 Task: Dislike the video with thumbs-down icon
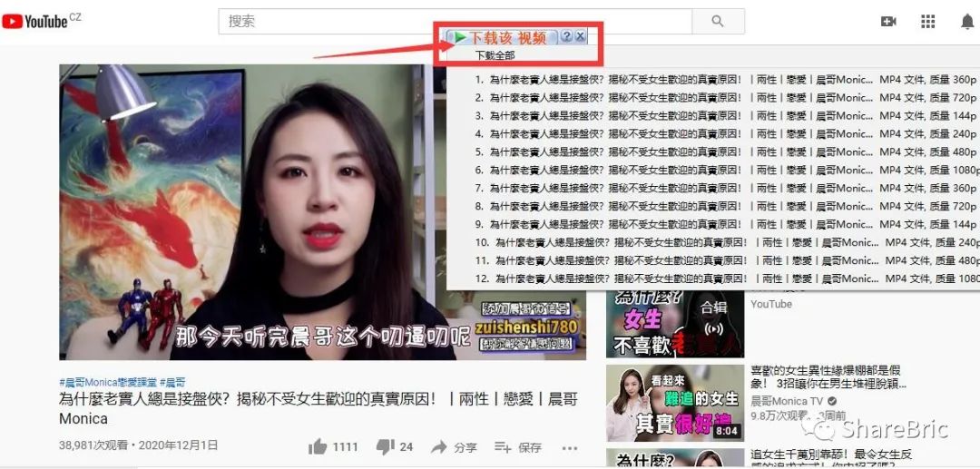[385, 446]
